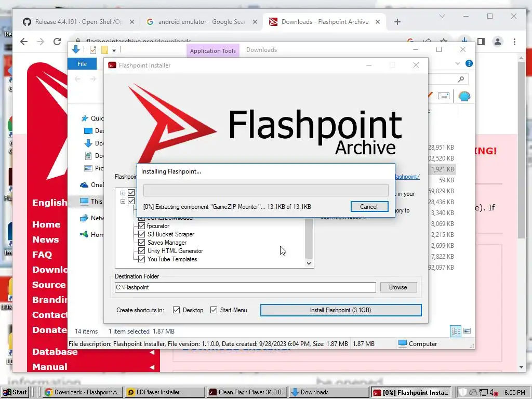The width and height of the screenshot is (532, 399).
Task: Click the blue shell icon in explorer toolbar
Action: tap(464, 96)
